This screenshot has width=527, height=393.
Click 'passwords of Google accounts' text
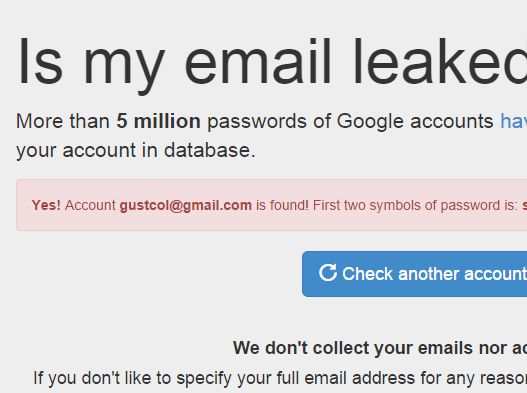(x=350, y=122)
